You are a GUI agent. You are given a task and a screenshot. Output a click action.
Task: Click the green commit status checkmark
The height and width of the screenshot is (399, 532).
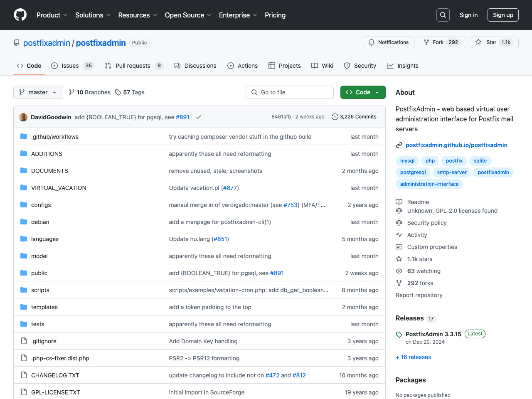pyautogui.click(x=199, y=117)
